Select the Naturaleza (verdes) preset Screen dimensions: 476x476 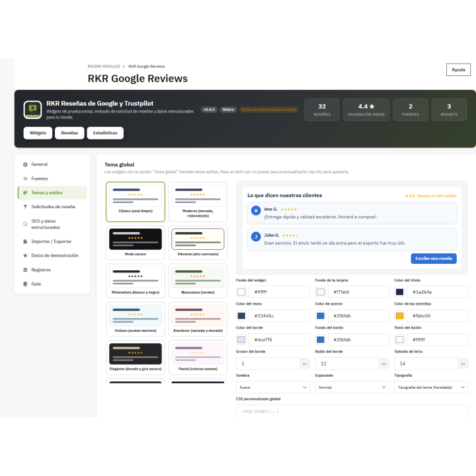tap(198, 281)
